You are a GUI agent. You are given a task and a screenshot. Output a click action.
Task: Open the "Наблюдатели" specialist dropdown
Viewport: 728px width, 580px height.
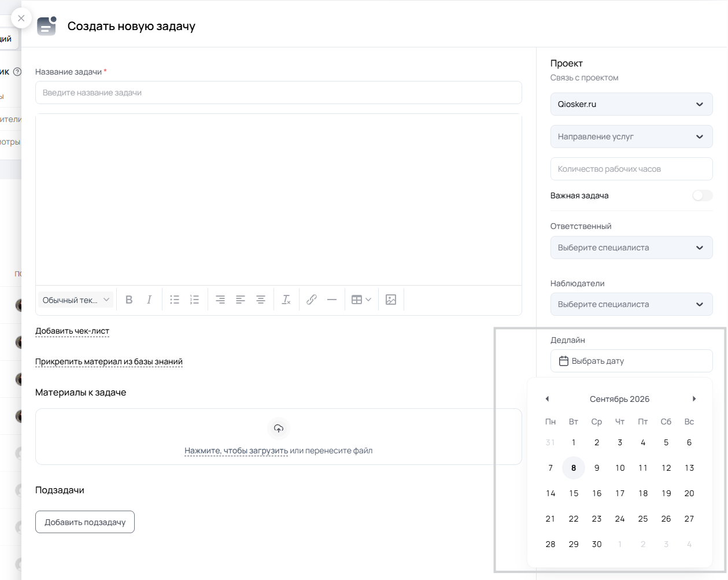coord(631,304)
